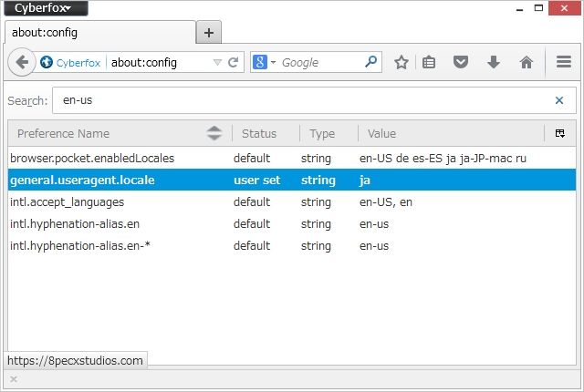The image size is (584, 392).
Task: Show bookmarks list icon
Action: [429, 62]
